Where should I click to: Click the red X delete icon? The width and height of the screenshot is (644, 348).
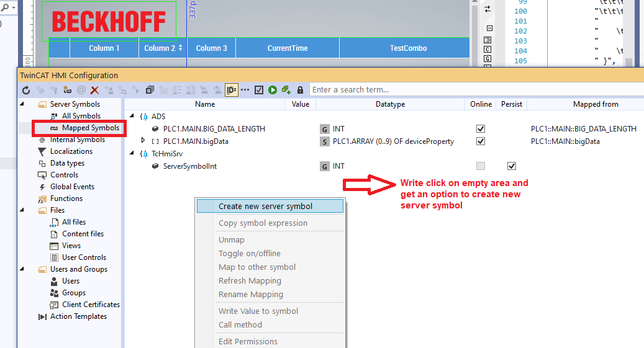(x=94, y=90)
